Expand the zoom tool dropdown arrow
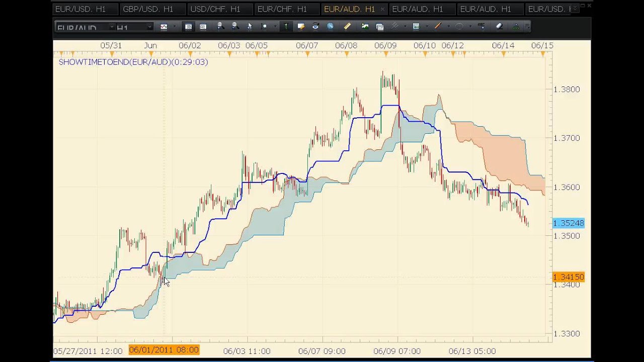Screen dimensions: 644x362 coord(274,27)
